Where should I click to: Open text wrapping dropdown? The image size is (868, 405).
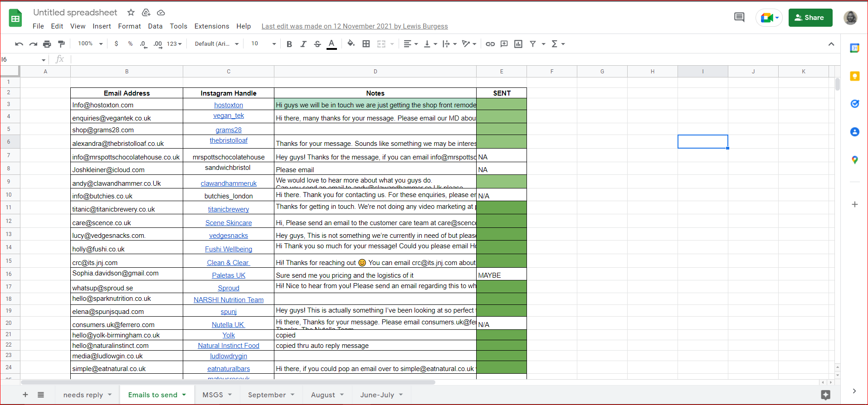click(449, 44)
